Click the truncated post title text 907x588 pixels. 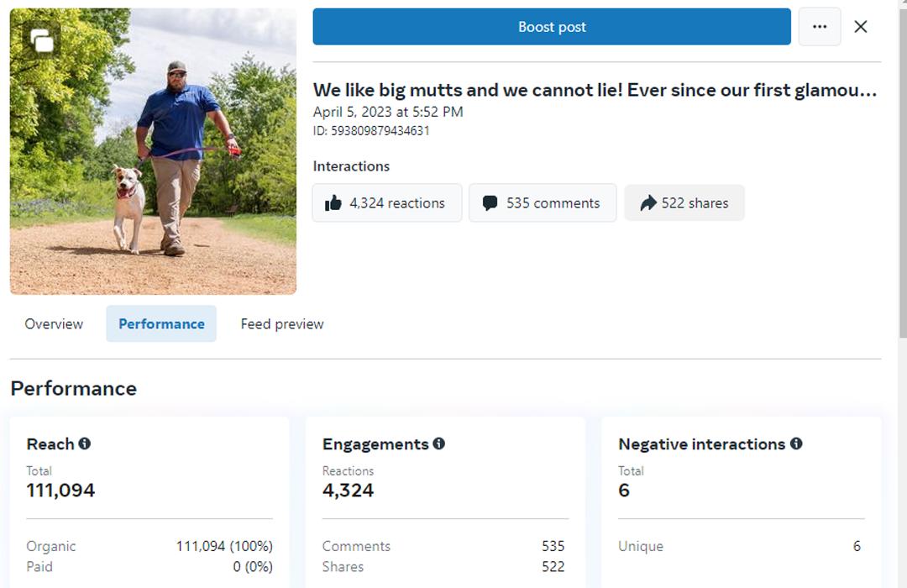click(x=595, y=90)
